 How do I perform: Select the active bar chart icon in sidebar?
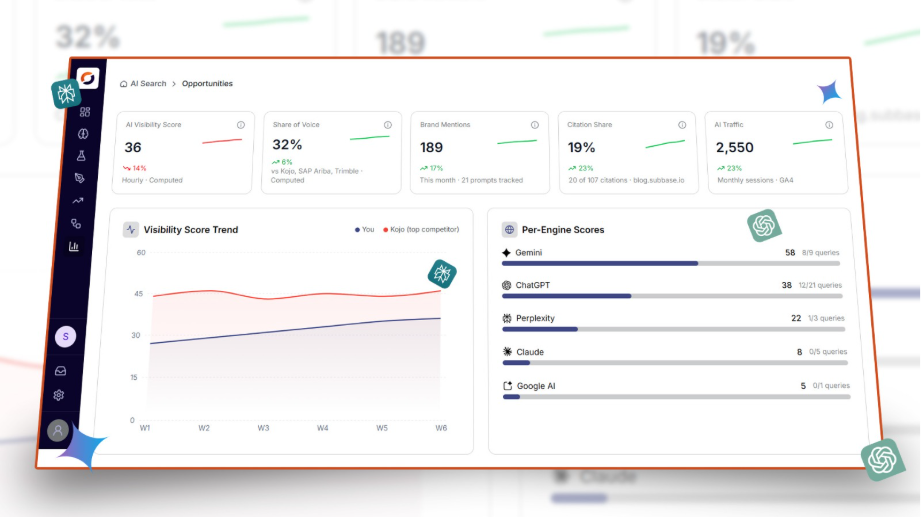coord(74,247)
